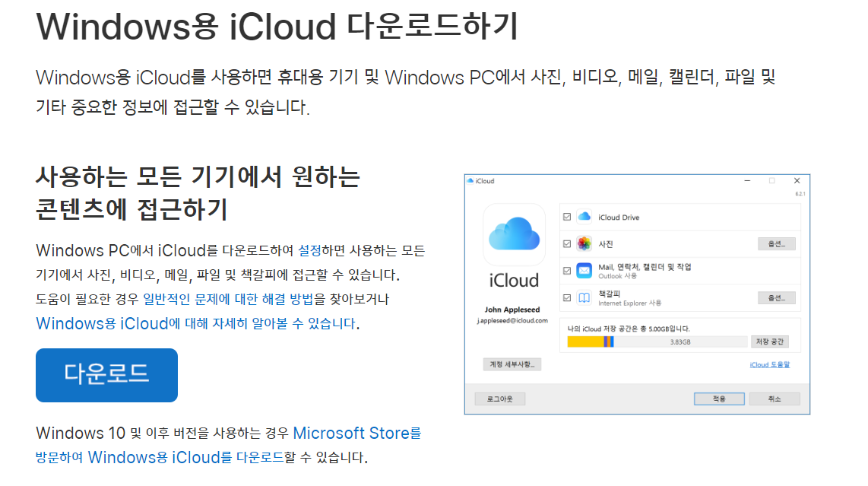The image size is (868, 486).
Task: Click the 사진 Photos flower icon
Action: (x=584, y=244)
